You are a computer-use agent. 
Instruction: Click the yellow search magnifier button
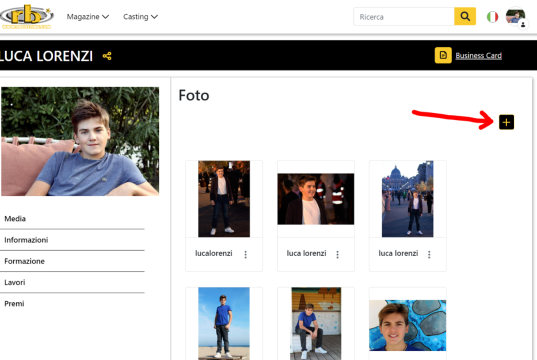click(465, 16)
